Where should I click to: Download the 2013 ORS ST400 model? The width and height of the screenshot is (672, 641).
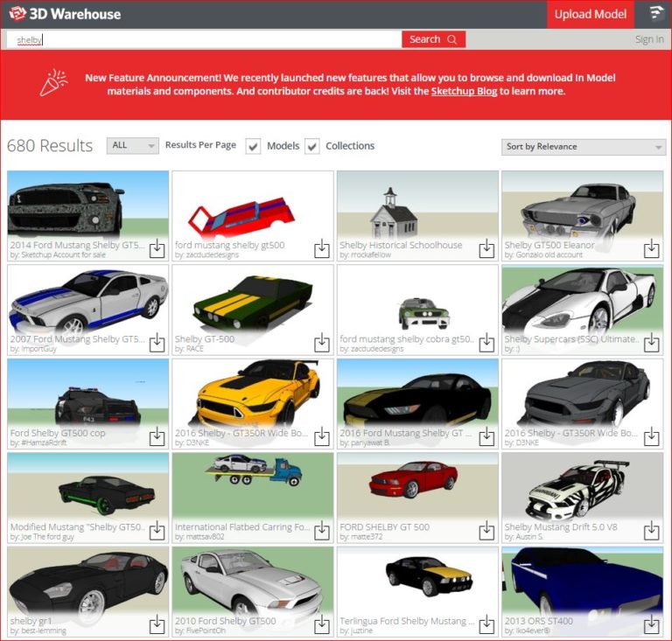(x=651, y=624)
